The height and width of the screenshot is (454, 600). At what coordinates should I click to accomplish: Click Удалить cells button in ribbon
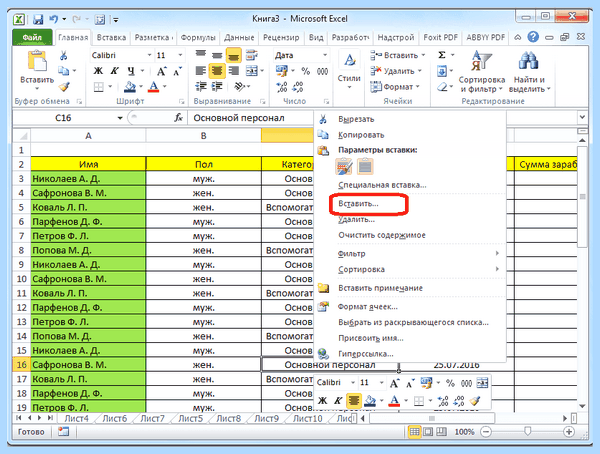coord(396,71)
